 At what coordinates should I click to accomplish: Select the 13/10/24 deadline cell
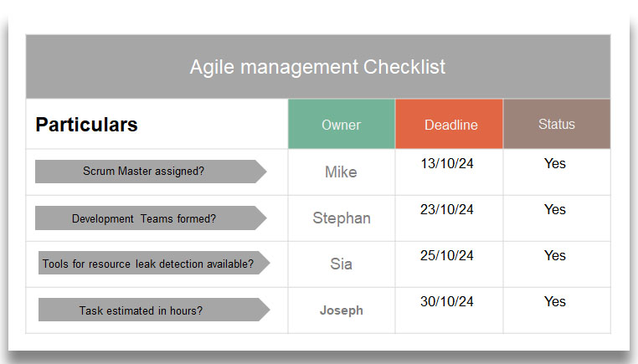[447, 164]
